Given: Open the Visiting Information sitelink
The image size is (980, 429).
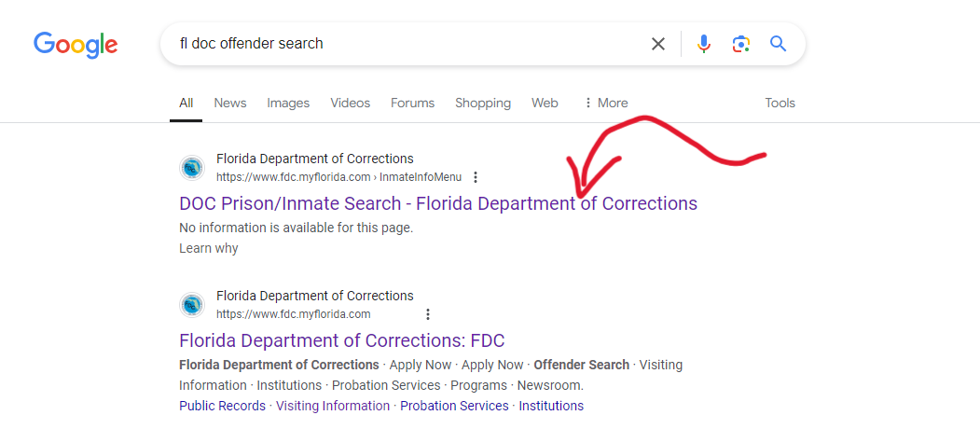Looking at the screenshot, I should pyautogui.click(x=333, y=406).
